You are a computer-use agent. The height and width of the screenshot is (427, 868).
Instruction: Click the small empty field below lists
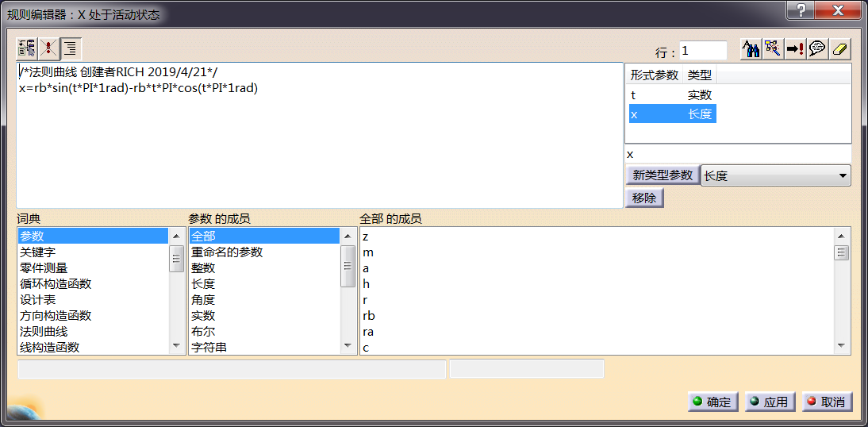coord(527,369)
